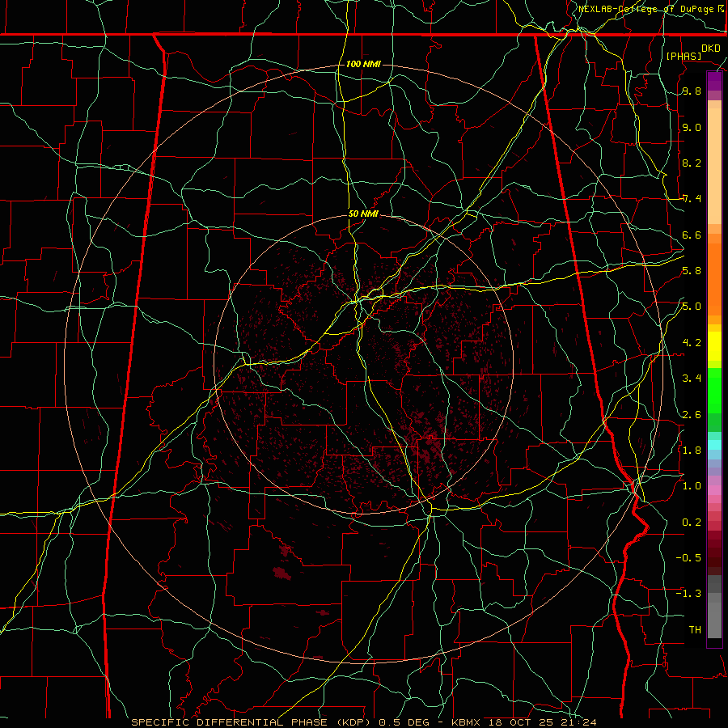Screen dimensions: 728x728
Task: Click the [PHAS] units label
Action: 684,56
